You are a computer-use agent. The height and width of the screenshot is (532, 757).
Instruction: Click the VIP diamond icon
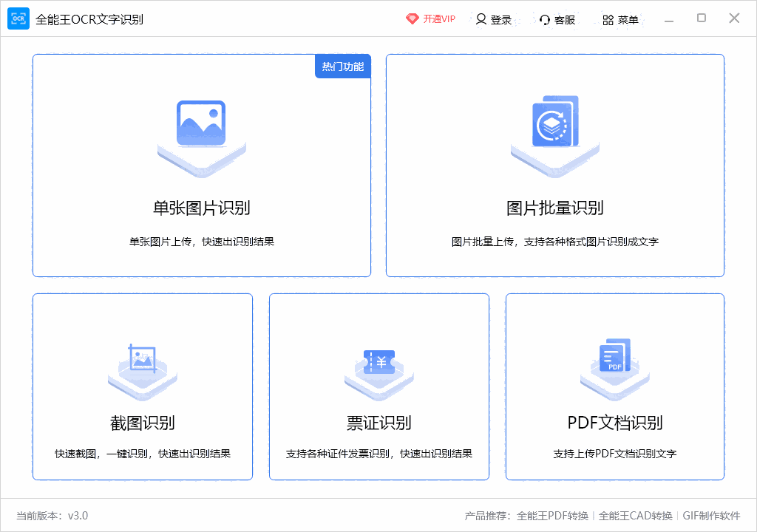tap(413, 19)
